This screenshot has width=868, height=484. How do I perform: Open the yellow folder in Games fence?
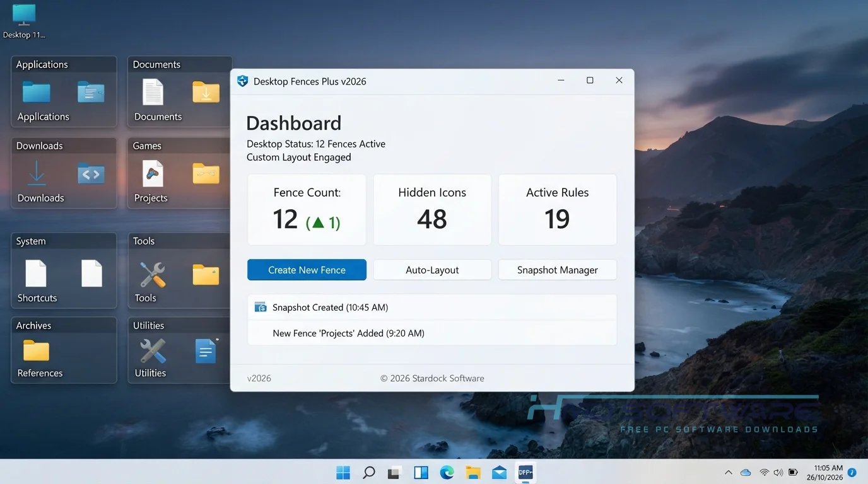click(206, 173)
